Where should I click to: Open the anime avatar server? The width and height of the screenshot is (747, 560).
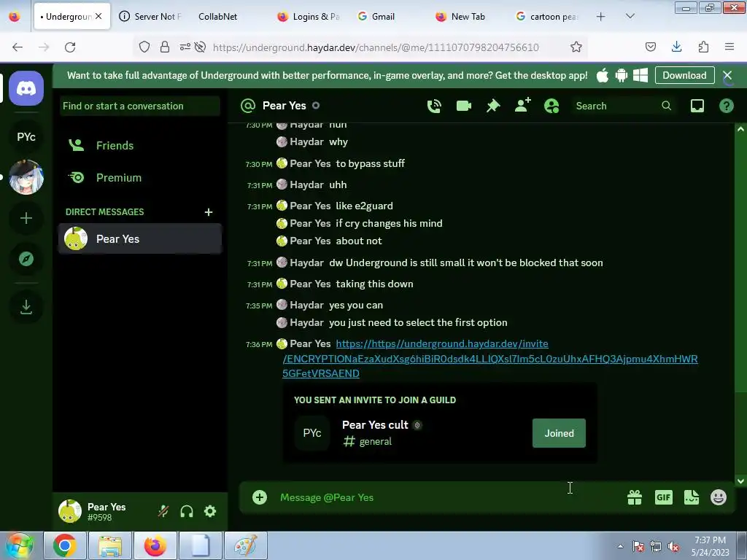pyautogui.click(x=26, y=177)
